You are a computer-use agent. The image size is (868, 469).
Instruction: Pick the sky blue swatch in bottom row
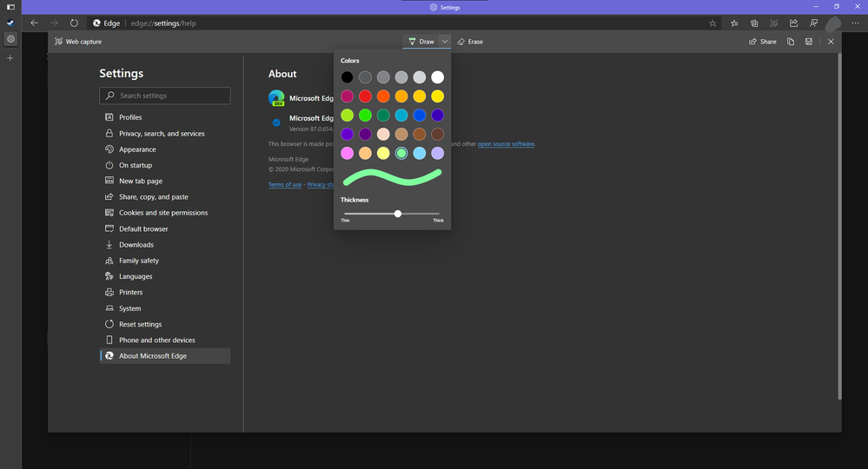tap(420, 153)
